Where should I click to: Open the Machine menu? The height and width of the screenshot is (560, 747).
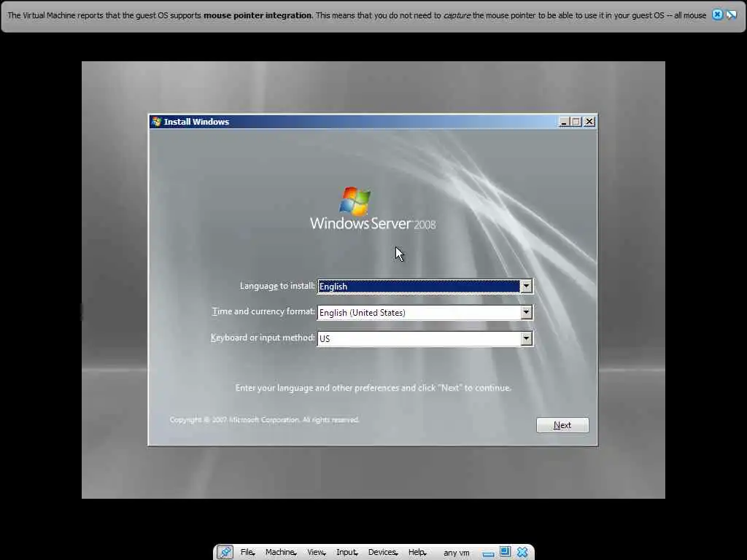point(281,552)
